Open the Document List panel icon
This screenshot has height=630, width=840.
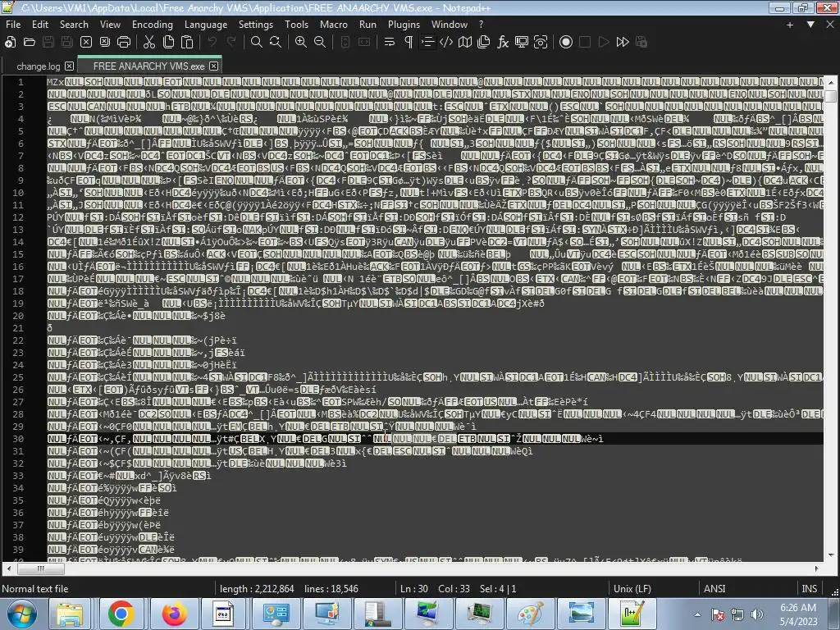[x=484, y=43]
